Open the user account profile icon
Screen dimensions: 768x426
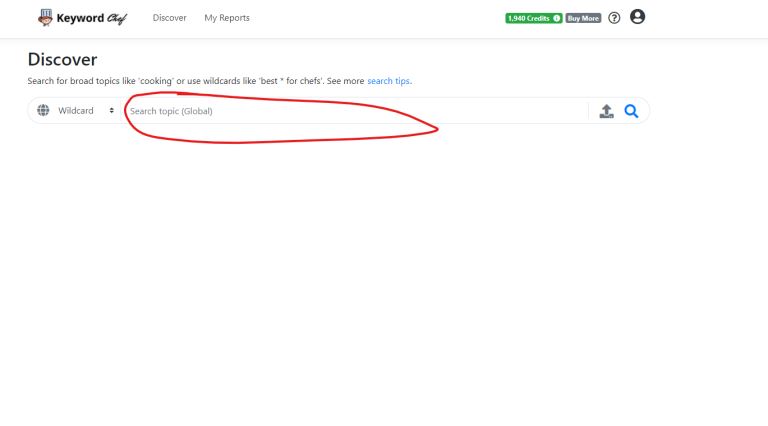(x=637, y=17)
